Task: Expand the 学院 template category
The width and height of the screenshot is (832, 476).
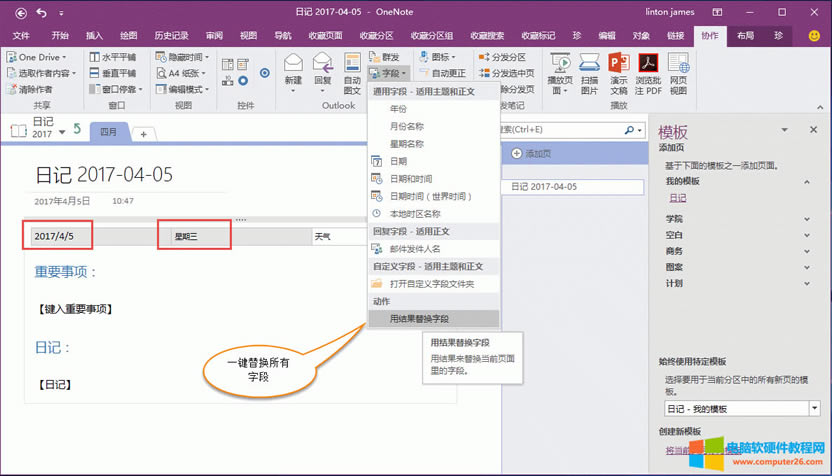Action: 806,218
